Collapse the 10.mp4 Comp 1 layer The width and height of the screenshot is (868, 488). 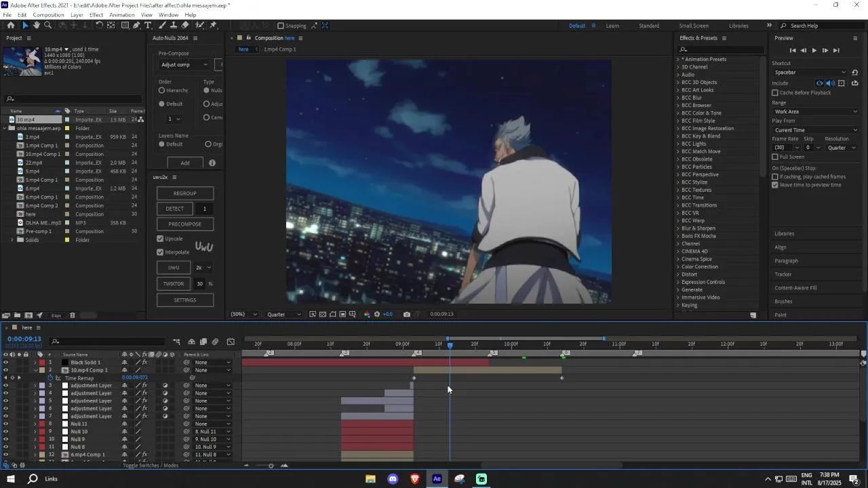[35, 370]
